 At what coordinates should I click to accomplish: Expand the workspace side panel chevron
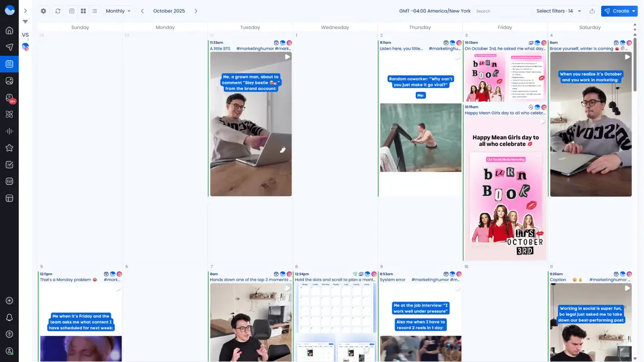25,11
